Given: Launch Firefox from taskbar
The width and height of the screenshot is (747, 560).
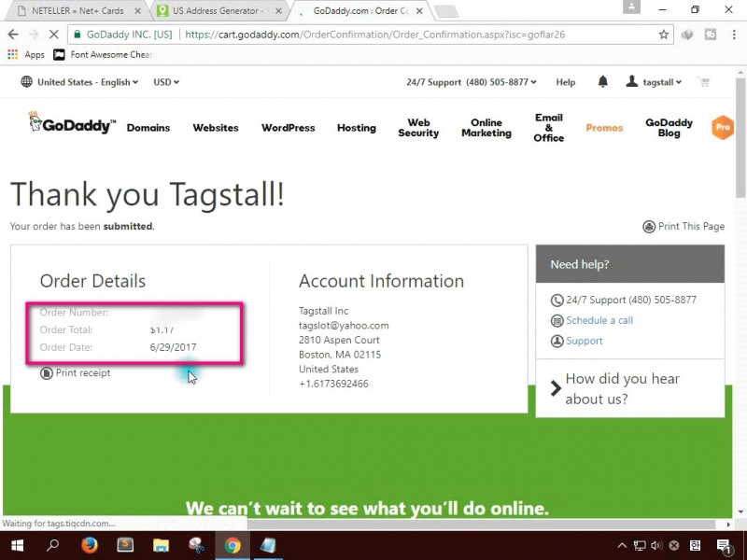Looking at the screenshot, I should pyautogui.click(x=89, y=546).
